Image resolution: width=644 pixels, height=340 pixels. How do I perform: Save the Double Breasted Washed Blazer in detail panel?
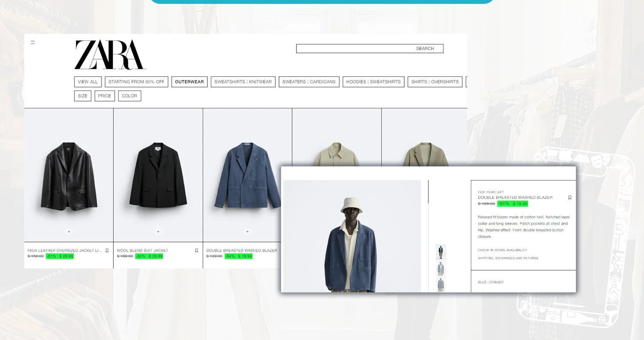pos(570,197)
